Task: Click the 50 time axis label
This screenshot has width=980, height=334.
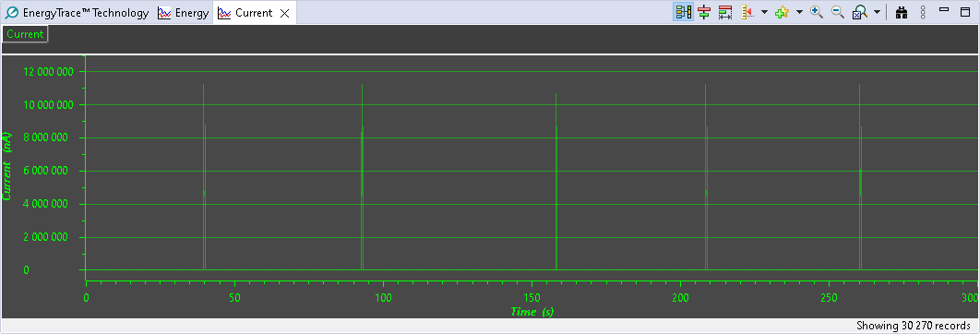Action: coord(234,297)
